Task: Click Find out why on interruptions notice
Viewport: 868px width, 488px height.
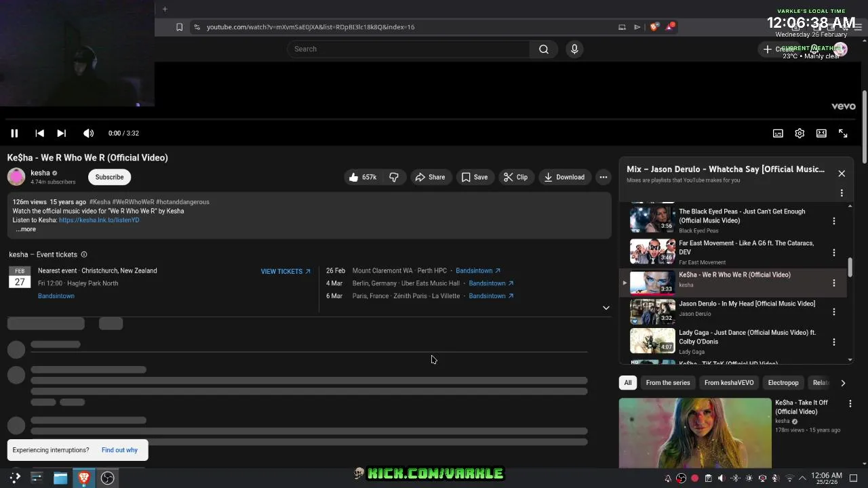Action: tap(119, 450)
